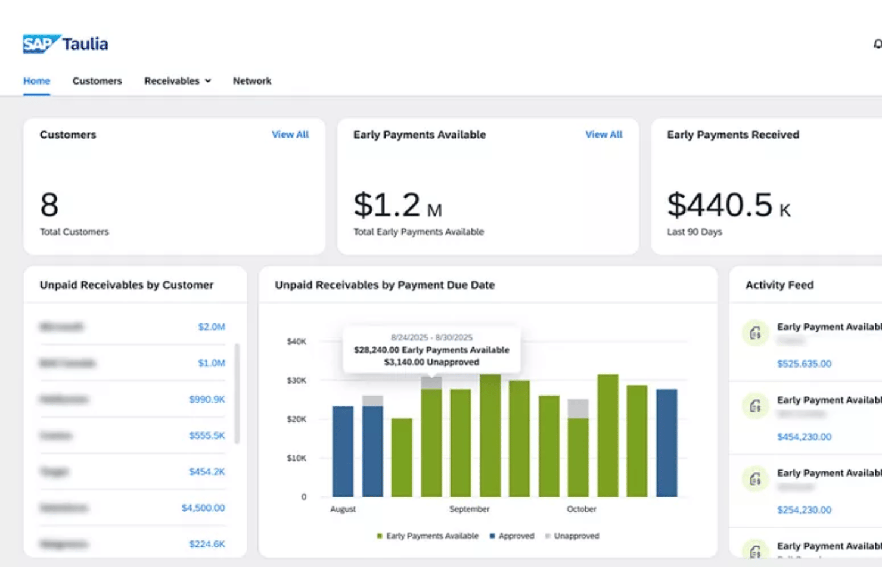882x588 pixels.
Task: Click the August axis label
Action: [343, 509]
